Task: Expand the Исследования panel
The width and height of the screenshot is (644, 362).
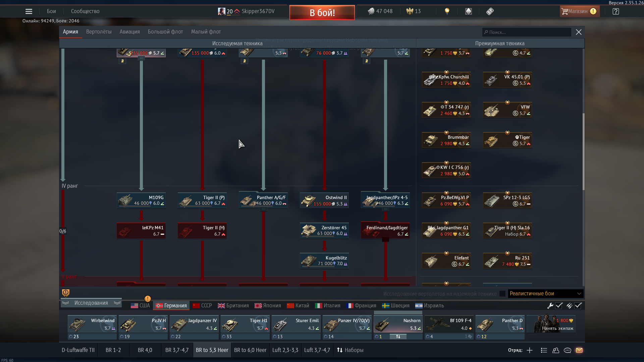Action: 91,303
